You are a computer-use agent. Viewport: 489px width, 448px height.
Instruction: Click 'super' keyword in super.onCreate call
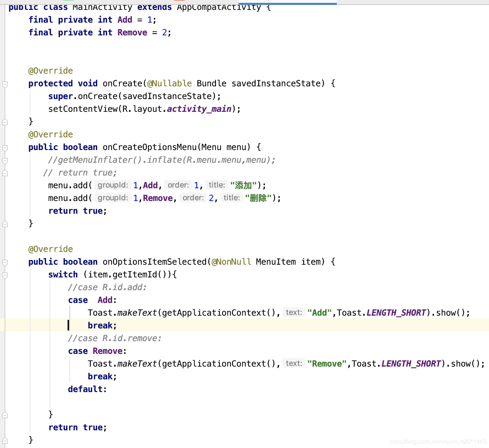[x=61, y=96]
